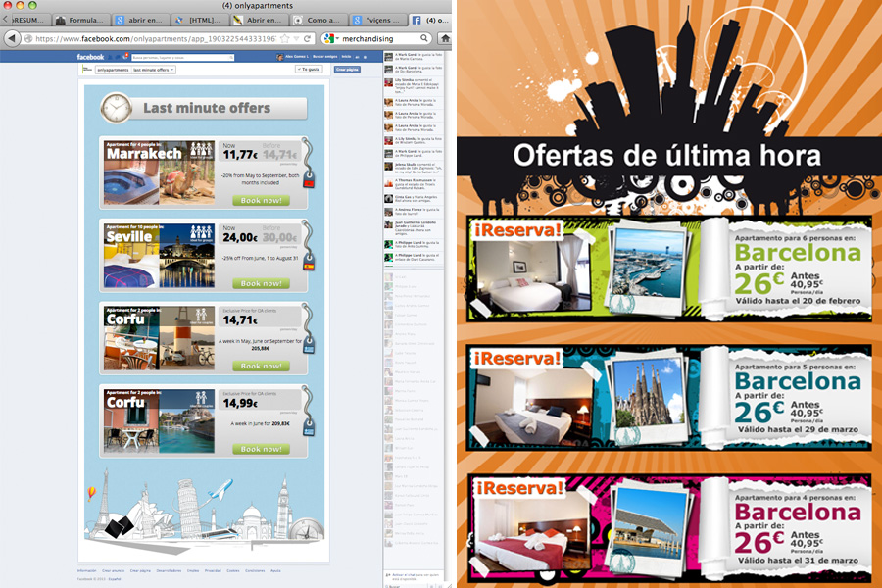Click the Información footer link
Viewport: 882px width, 588px height.
click(86, 571)
